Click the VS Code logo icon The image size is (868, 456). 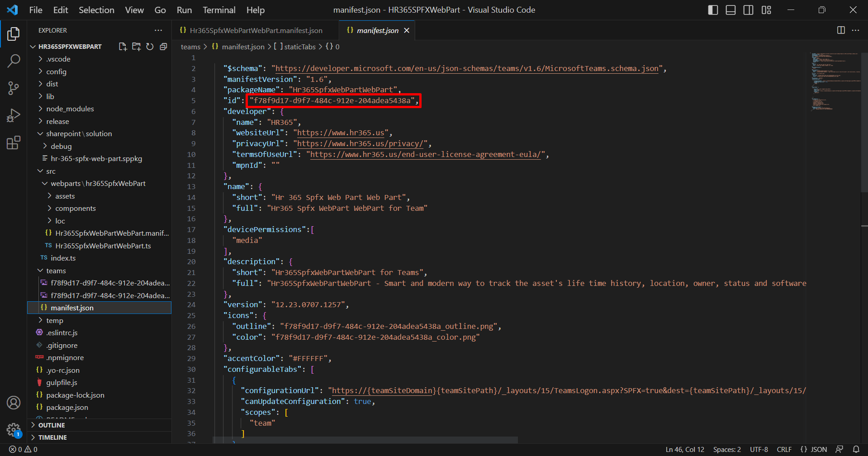(x=13, y=10)
